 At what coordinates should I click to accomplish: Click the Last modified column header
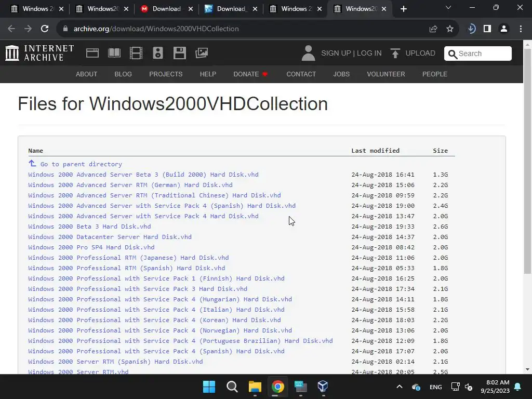pyautogui.click(x=375, y=151)
